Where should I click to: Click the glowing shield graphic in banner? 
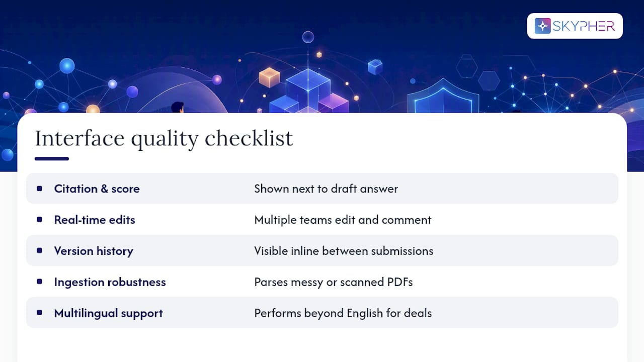[443, 96]
